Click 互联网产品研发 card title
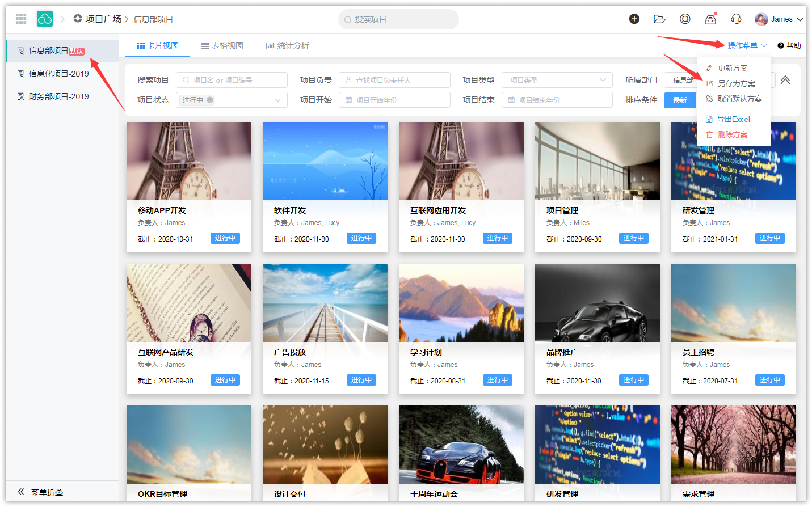This screenshot has height=507, width=812. point(166,352)
